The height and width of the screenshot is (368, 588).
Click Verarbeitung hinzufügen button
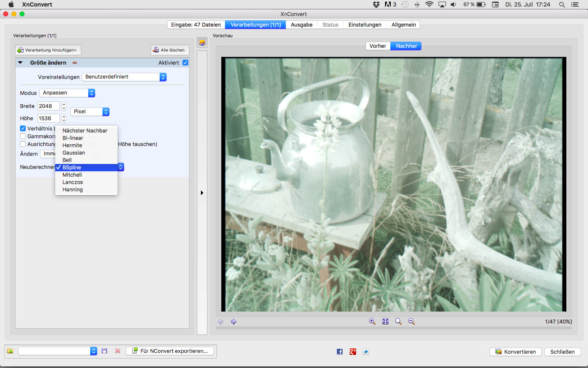click(48, 50)
